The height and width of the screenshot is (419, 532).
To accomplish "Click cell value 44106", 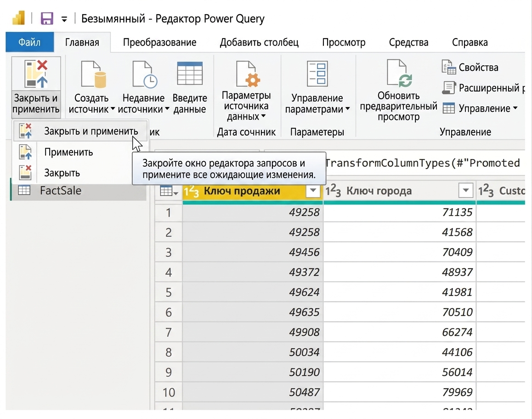I will coord(457,352).
